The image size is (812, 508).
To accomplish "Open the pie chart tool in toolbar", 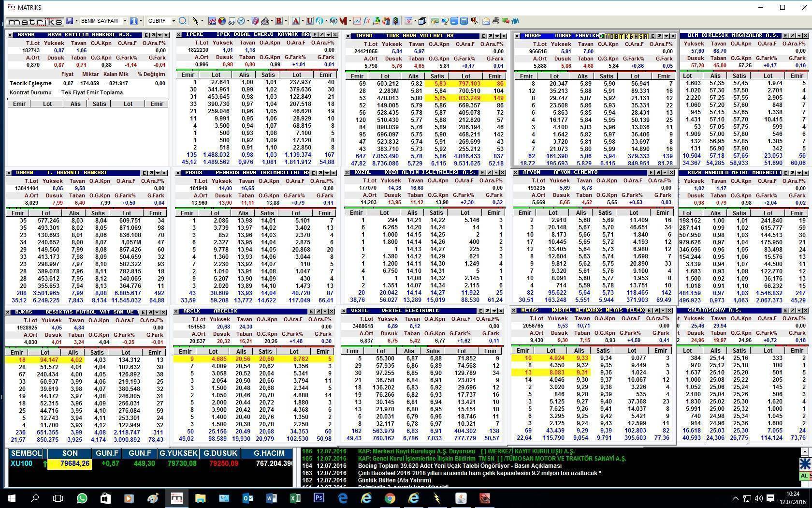I will coord(222,21).
